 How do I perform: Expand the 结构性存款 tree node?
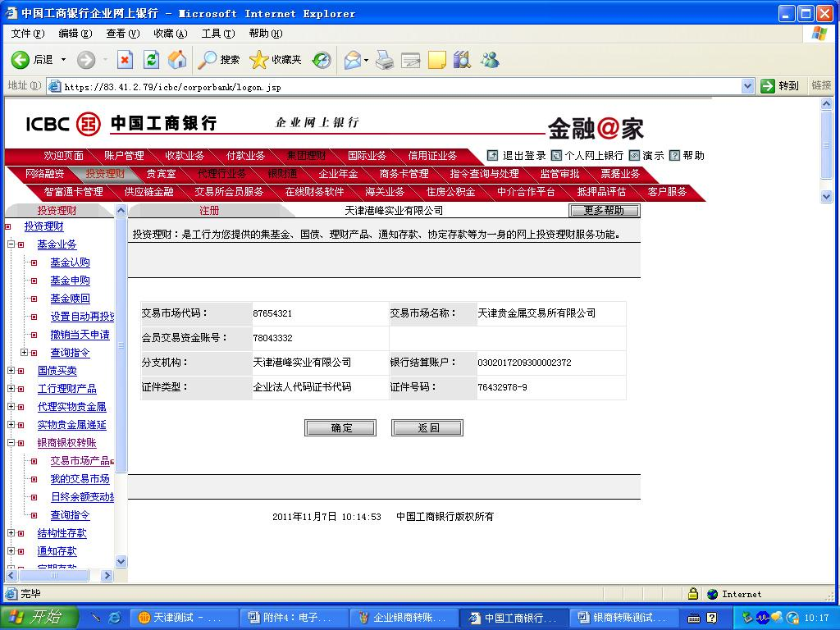click(11, 533)
